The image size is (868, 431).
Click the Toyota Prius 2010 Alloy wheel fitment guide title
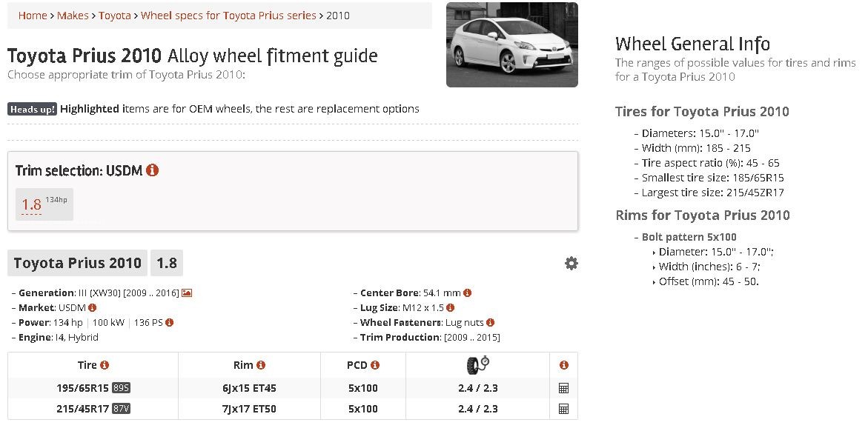coord(193,56)
